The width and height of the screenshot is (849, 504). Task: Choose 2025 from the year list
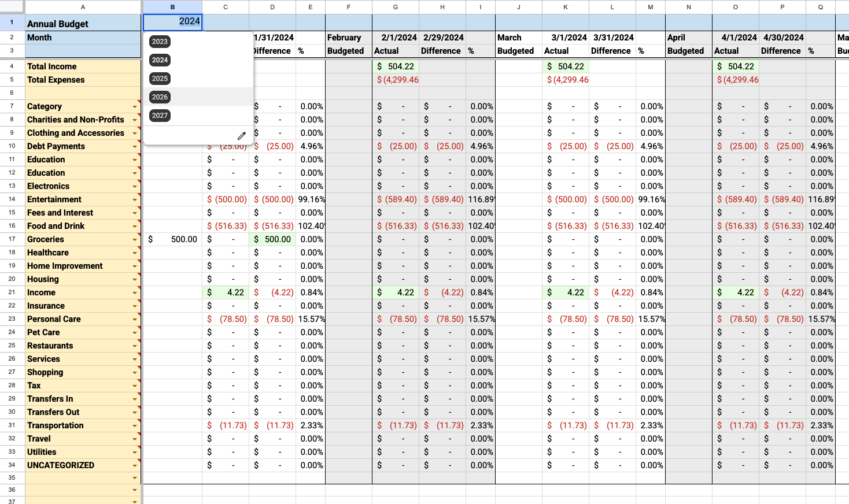point(160,79)
